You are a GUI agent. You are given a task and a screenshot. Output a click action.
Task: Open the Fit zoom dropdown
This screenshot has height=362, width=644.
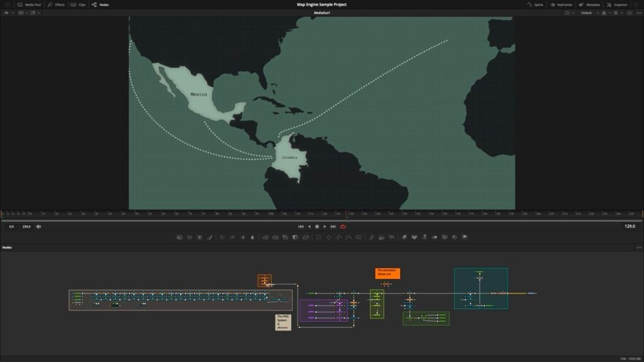(x=8, y=13)
